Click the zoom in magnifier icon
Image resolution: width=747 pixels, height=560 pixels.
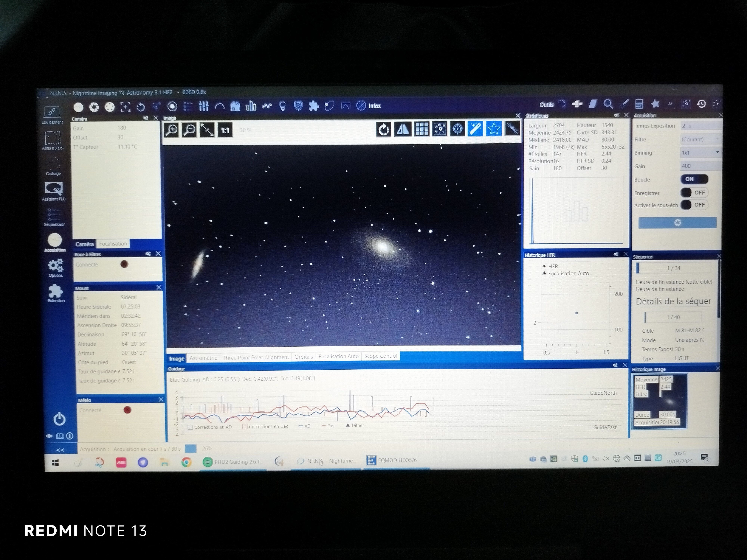tap(172, 130)
